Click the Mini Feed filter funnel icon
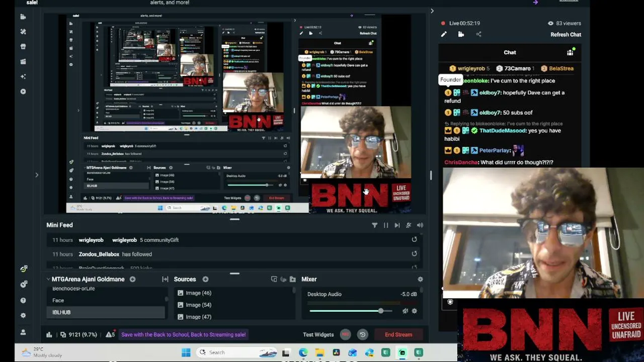This screenshot has width=644, height=362. [374, 225]
